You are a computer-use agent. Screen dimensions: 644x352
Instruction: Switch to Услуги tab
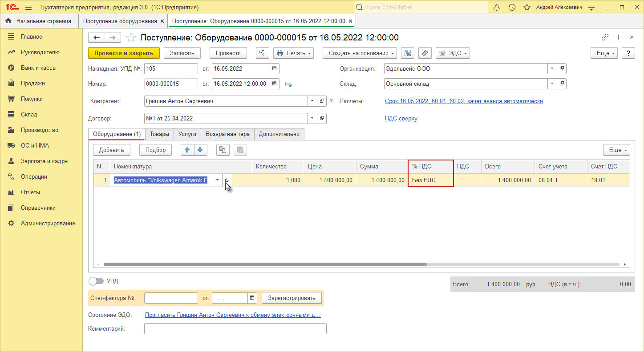pos(187,134)
